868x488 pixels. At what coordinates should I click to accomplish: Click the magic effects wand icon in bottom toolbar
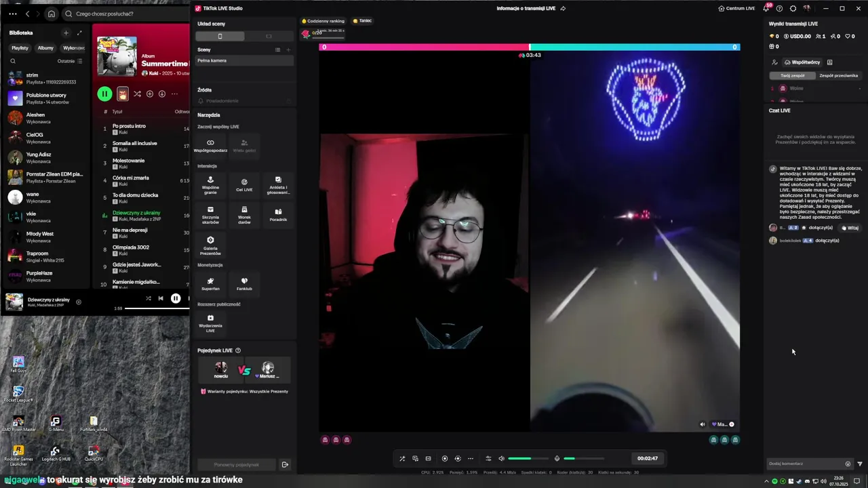(401, 458)
